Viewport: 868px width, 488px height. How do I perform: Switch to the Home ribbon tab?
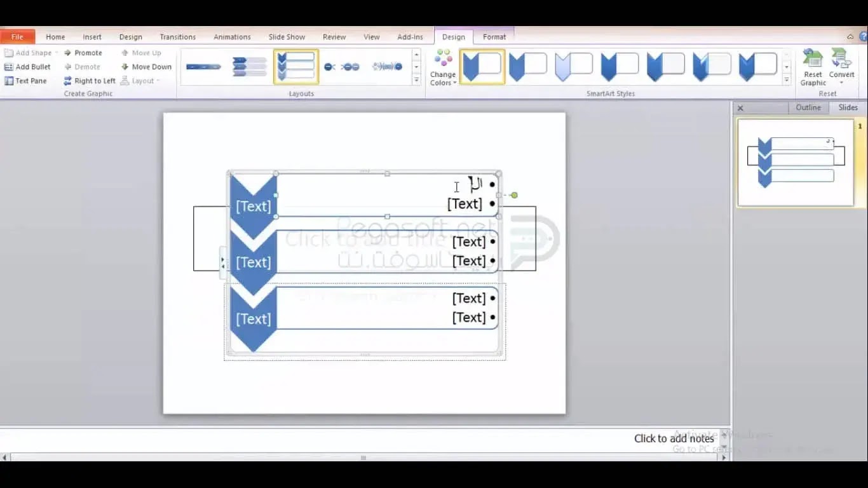(x=55, y=37)
